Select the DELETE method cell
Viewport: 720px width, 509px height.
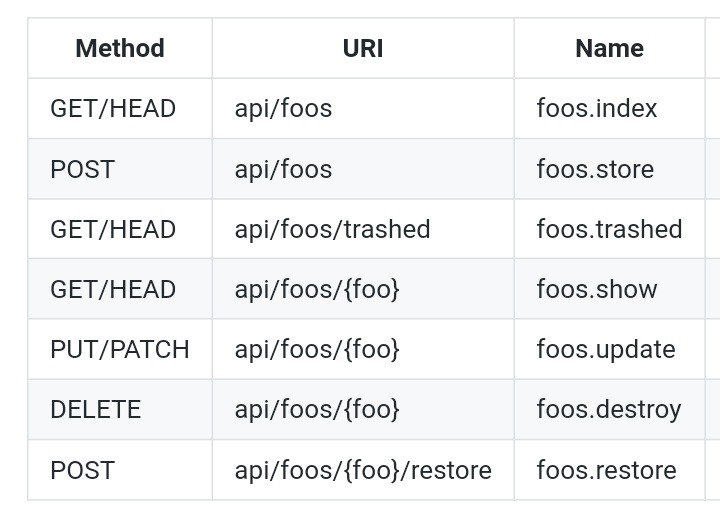coord(120,409)
